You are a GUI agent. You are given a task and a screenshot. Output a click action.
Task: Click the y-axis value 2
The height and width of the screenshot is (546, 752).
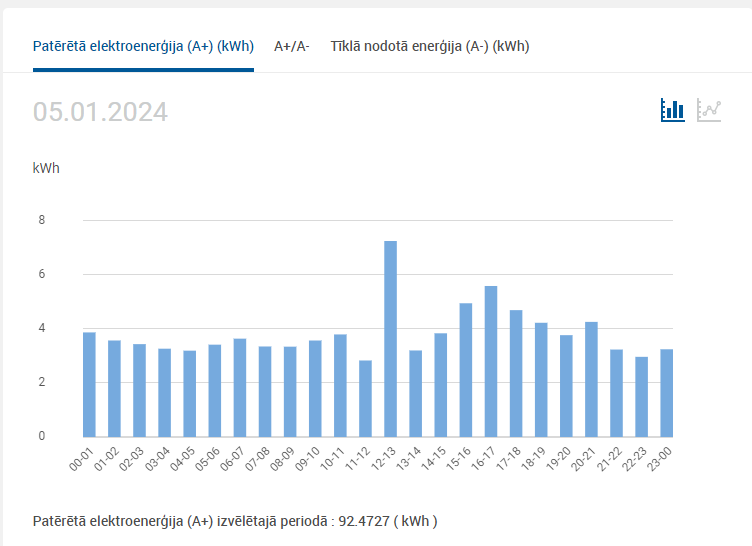[42, 382]
